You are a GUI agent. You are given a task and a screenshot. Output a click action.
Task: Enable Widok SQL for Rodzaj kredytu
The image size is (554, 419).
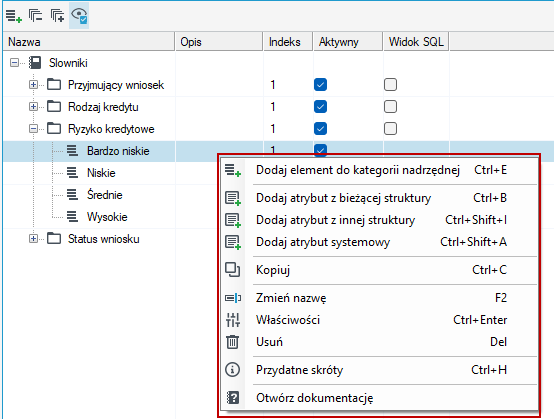coord(390,107)
